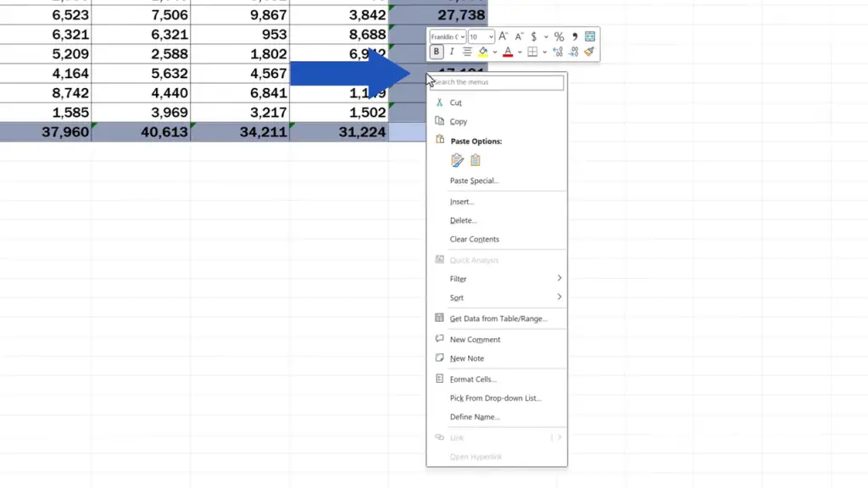Click the Merge and Center icon
868x488 pixels.
(x=590, y=36)
